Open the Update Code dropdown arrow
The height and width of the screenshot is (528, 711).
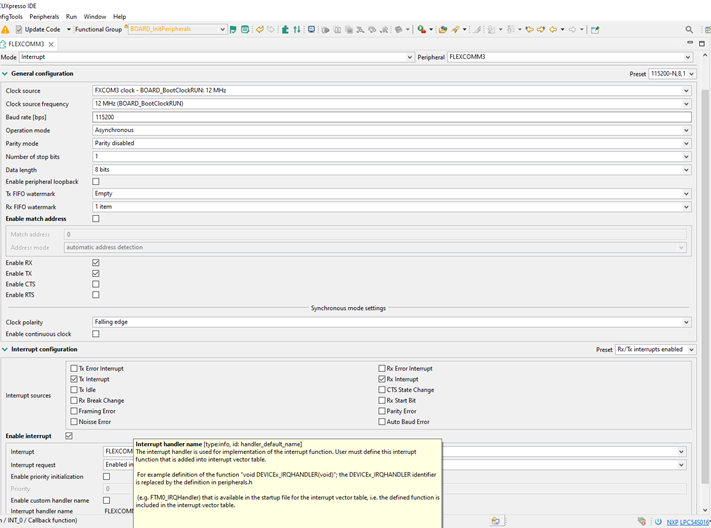click(x=68, y=29)
